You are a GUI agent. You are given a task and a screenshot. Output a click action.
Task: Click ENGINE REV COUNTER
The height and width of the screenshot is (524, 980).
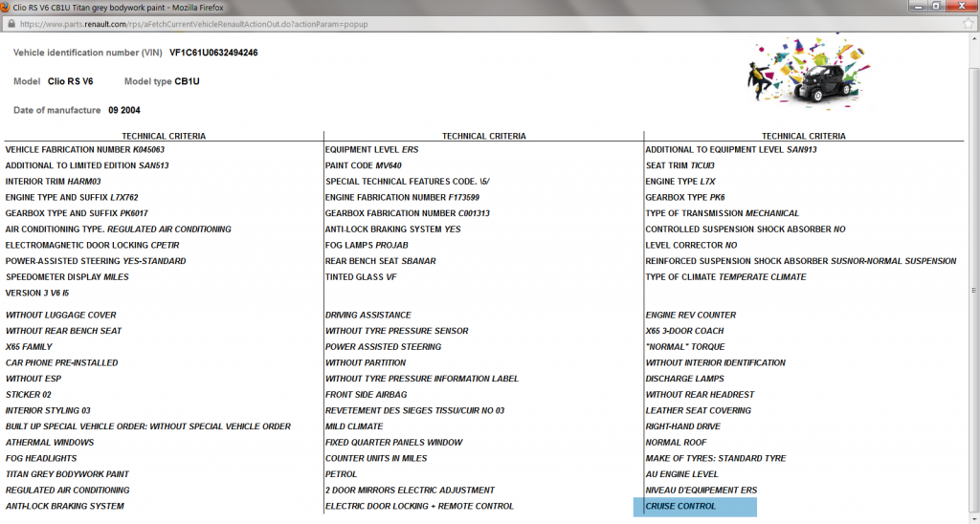(691, 316)
